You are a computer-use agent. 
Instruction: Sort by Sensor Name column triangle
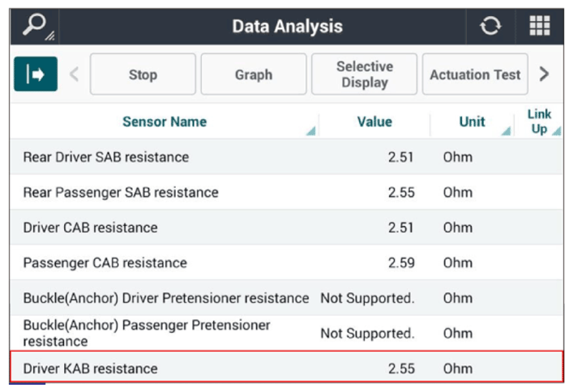[x=311, y=130]
